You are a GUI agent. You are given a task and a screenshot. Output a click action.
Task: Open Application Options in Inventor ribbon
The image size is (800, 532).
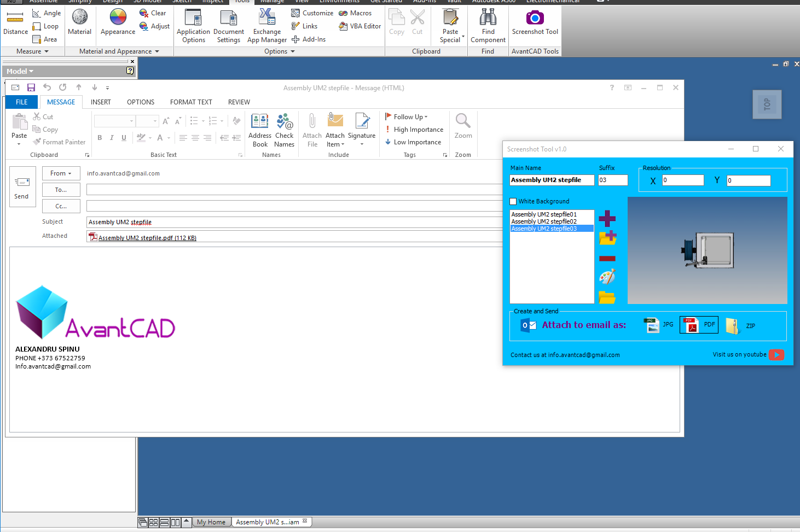click(x=193, y=26)
